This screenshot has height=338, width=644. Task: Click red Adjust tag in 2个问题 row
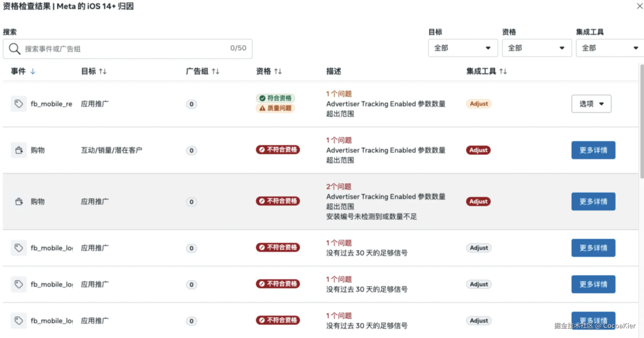click(x=478, y=201)
